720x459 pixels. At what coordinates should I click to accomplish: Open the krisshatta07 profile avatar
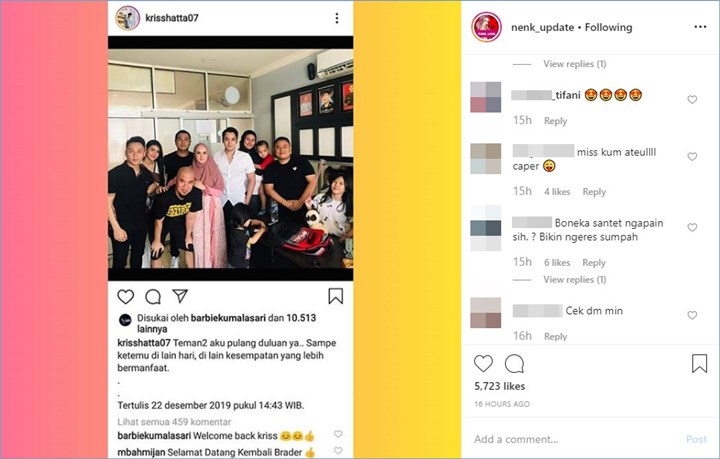[x=128, y=18]
